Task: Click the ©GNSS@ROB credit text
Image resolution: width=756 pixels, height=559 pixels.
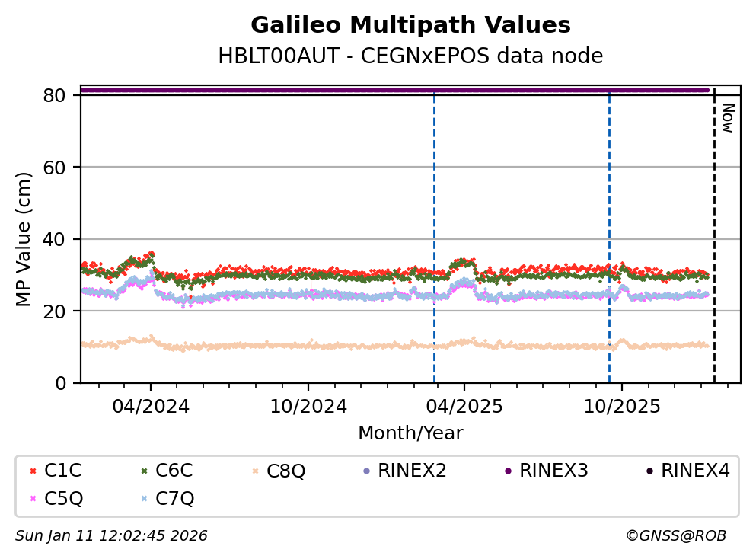Action: point(675,536)
